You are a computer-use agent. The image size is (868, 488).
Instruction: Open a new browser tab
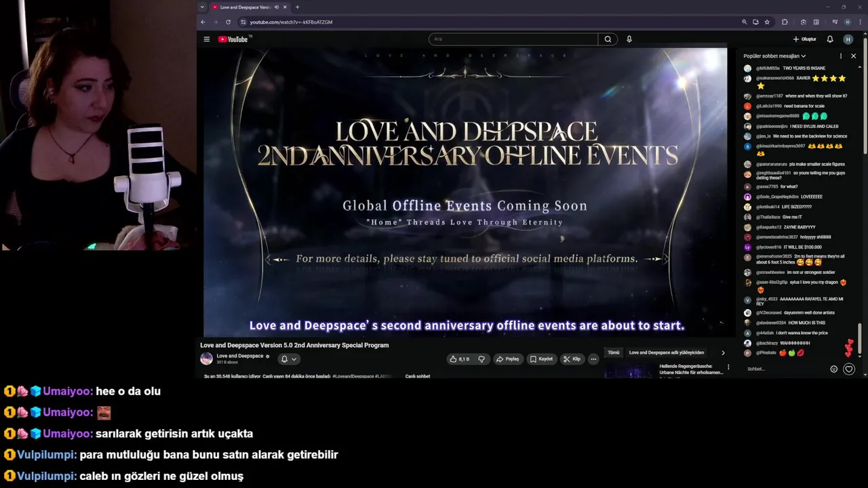coord(297,7)
